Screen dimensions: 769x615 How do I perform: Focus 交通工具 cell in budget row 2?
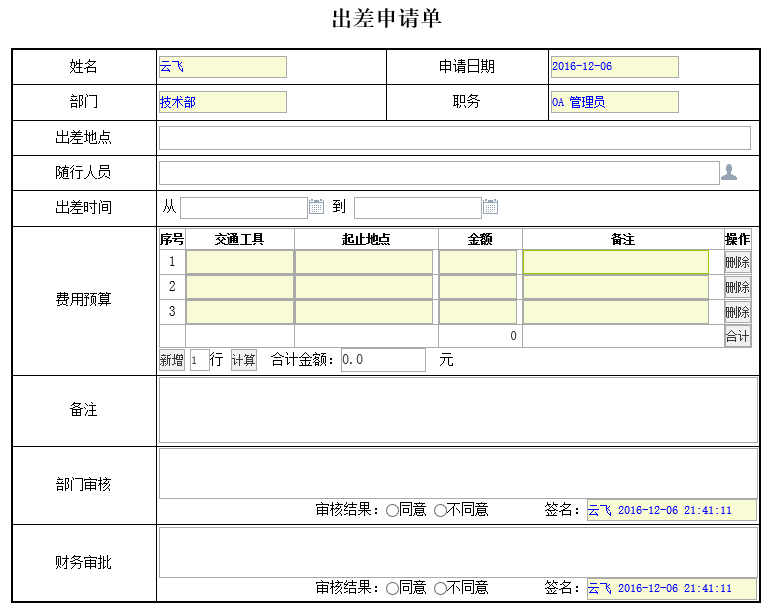(x=240, y=287)
